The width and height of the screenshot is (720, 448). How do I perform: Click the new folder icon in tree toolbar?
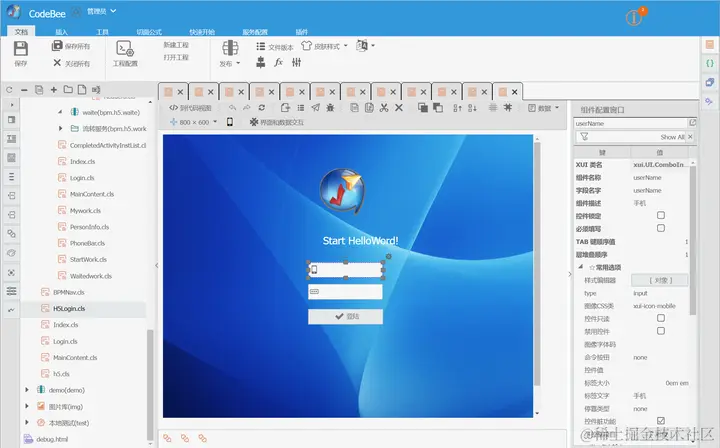pos(68,90)
